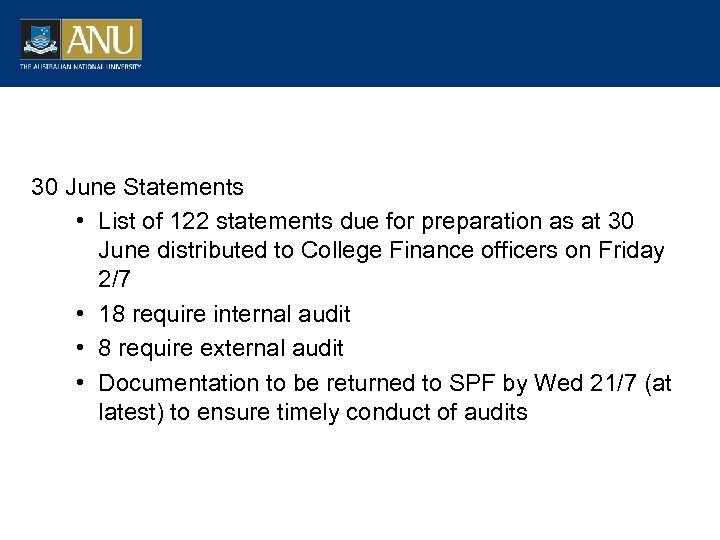Select the '30 June Statements' heading
Image resolution: width=720 pixels, height=540 pixels.
[x=137, y=187]
